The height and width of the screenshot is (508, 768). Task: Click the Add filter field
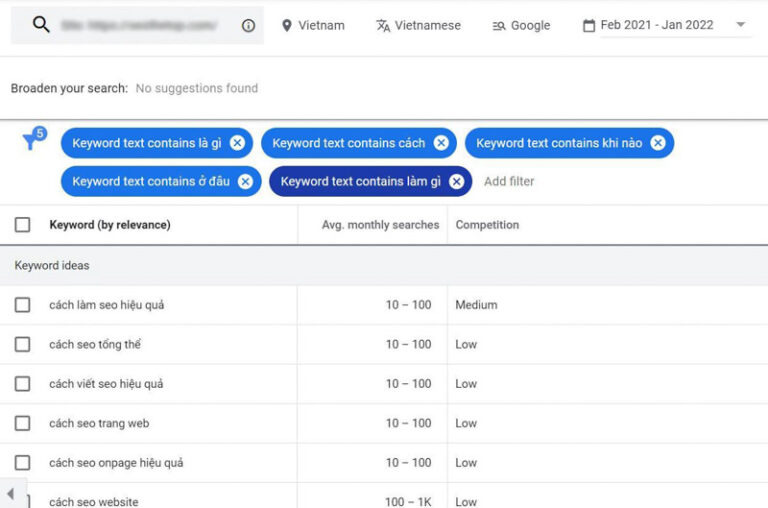point(509,181)
